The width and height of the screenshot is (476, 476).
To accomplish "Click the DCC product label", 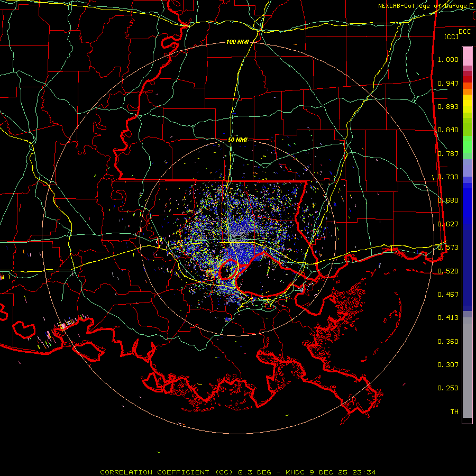I will tap(465, 32).
